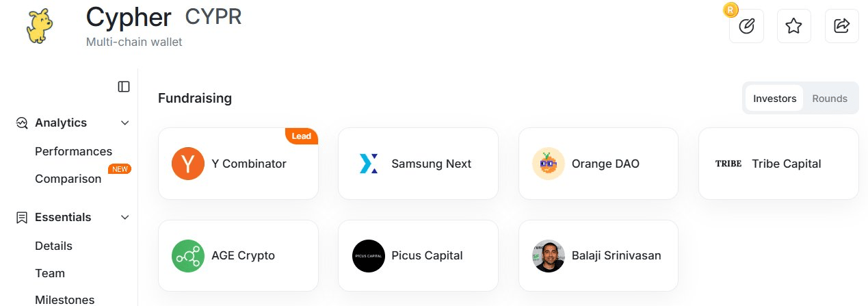The image size is (868, 306).
Task: Click the share icon button
Action: pos(841,26)
